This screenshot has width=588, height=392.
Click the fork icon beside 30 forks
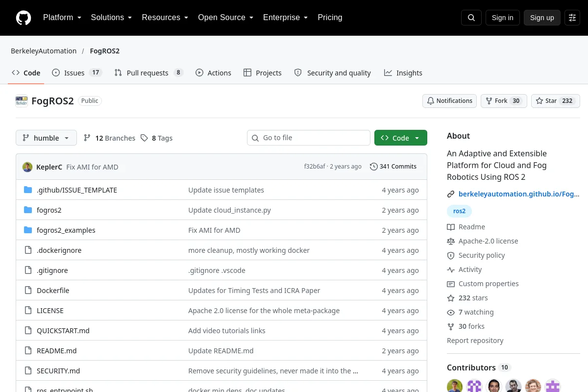click(x=451, y=326)
